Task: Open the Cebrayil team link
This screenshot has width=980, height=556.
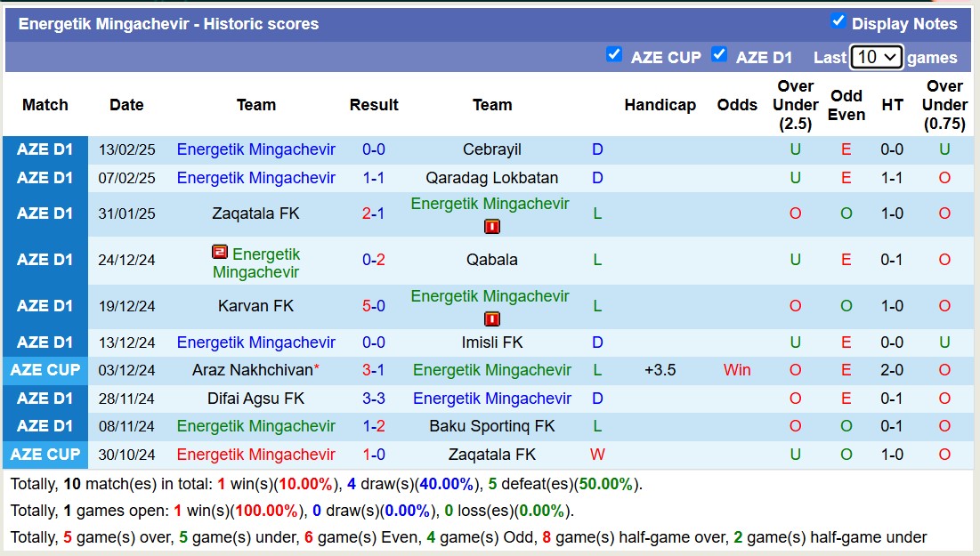Action: point(492,149)
